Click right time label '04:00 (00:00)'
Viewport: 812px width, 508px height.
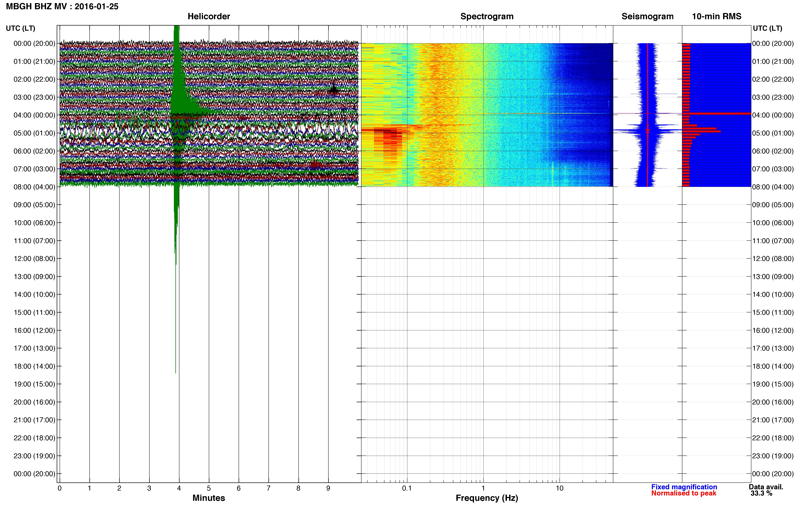coord(773,115)
